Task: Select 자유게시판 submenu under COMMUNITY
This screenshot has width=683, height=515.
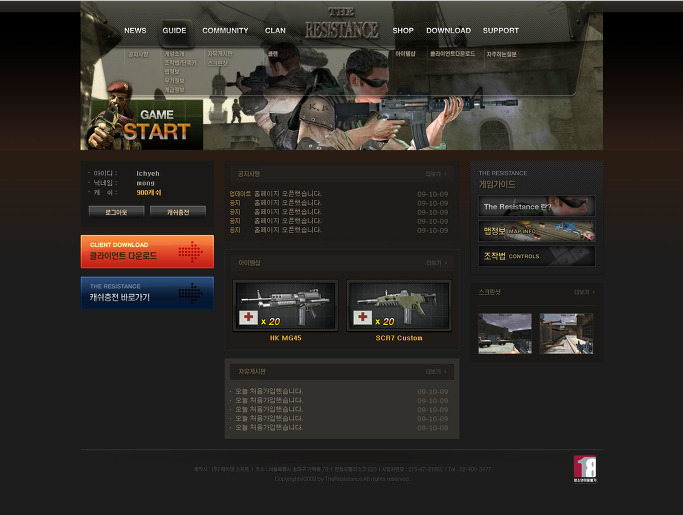Action: [x=220, y=54]
